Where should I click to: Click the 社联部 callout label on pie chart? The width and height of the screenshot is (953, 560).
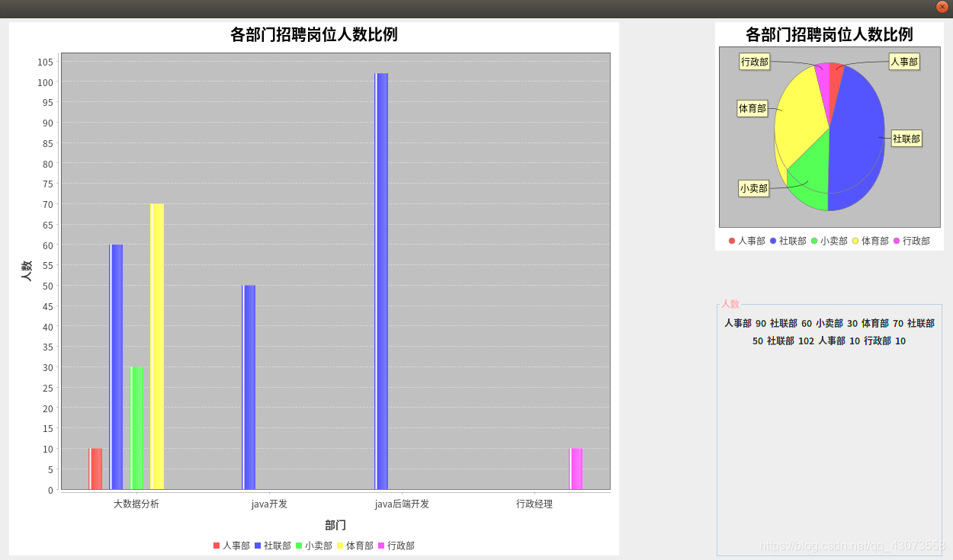click(x=906, y=139)
